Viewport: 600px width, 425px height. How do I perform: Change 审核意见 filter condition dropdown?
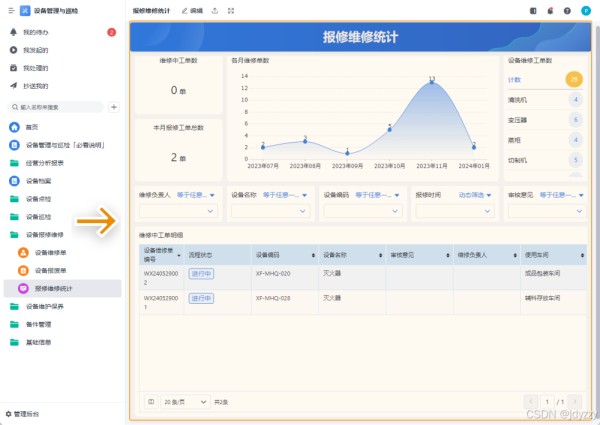click(x=562, y=195)
